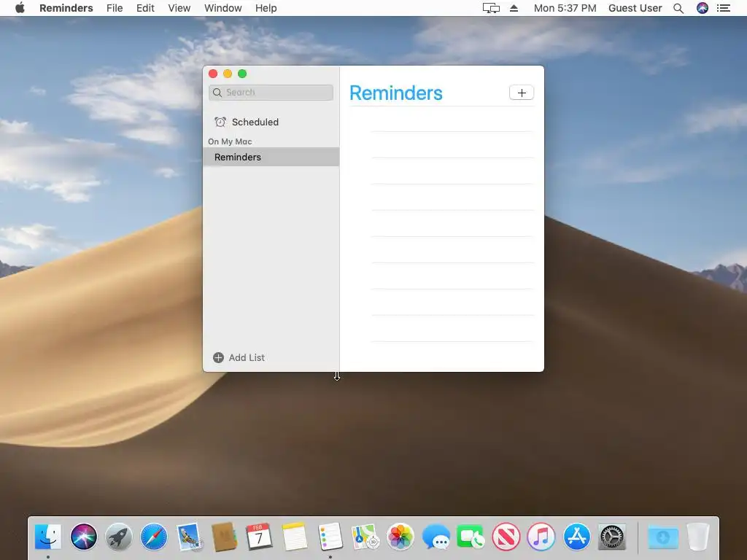This screenshot has width=747, height=560.
Task: Select the Reminders list in sidebar
Action: click(271, 157)
